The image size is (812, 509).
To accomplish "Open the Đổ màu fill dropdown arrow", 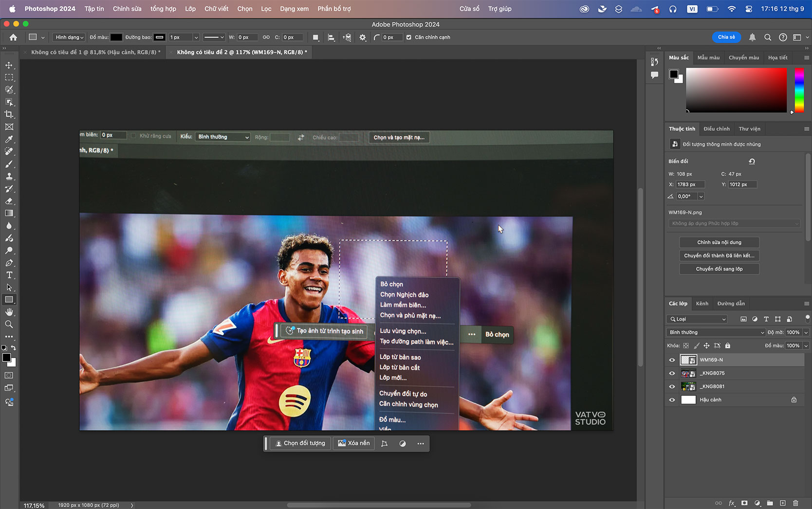I will 806,346.
